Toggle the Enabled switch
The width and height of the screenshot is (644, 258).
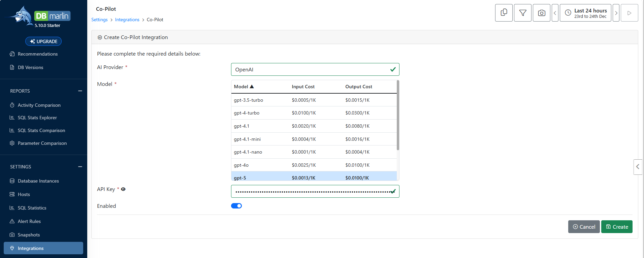[x=236, y=206]
